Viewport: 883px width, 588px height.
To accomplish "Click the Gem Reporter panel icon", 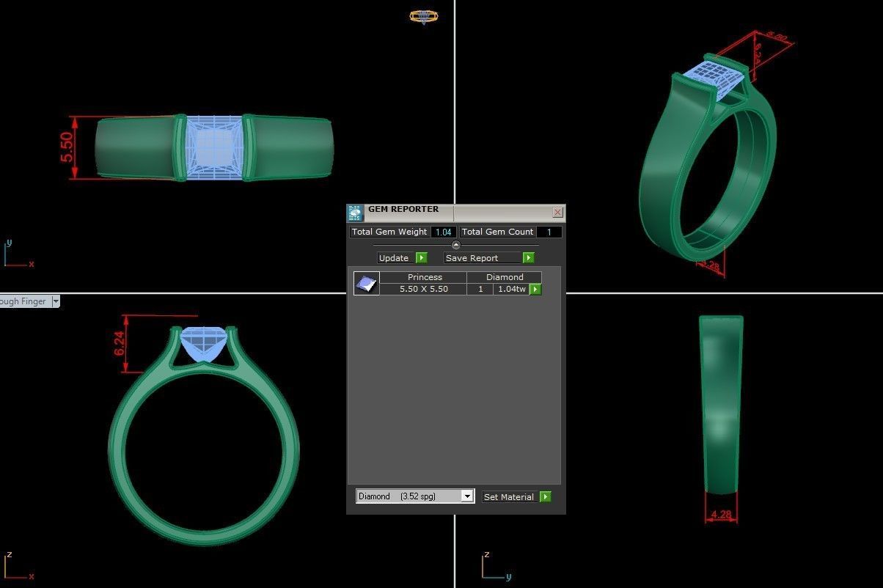I will pyautogui.click(x=355, y=213).
